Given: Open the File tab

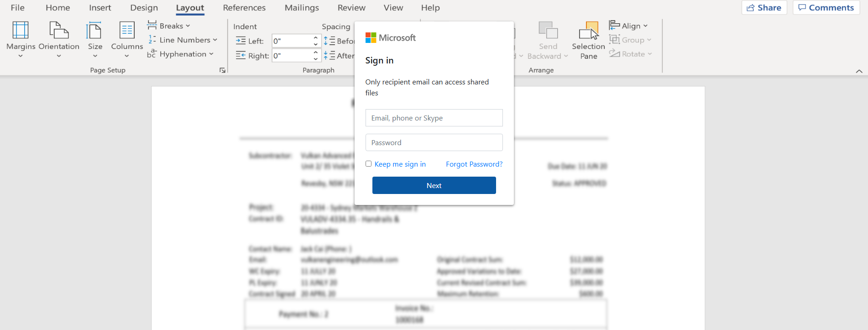Looking at the screenshot, I should tap(17, 8).
